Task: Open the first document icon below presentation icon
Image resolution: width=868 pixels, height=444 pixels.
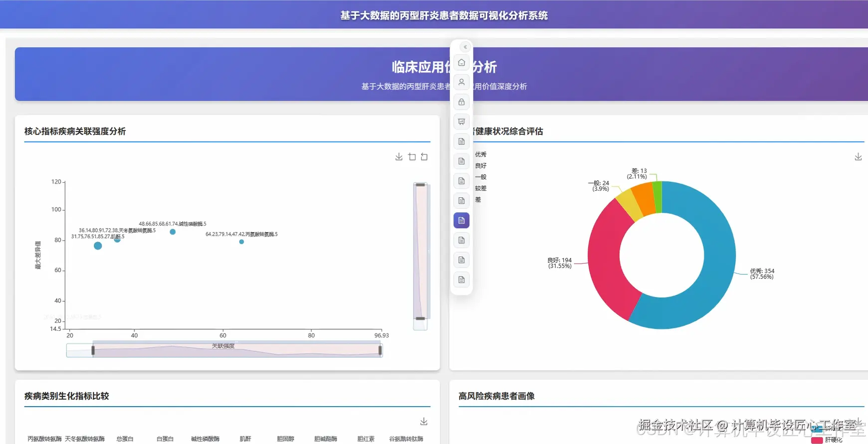Action: 461,142
